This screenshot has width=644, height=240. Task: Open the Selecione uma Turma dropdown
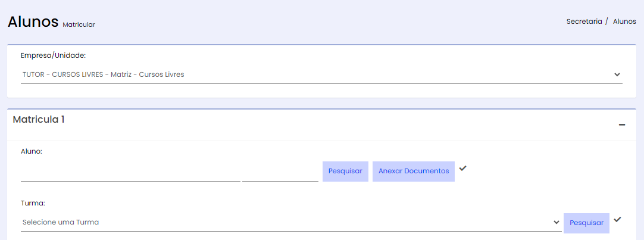coord(291,222)
